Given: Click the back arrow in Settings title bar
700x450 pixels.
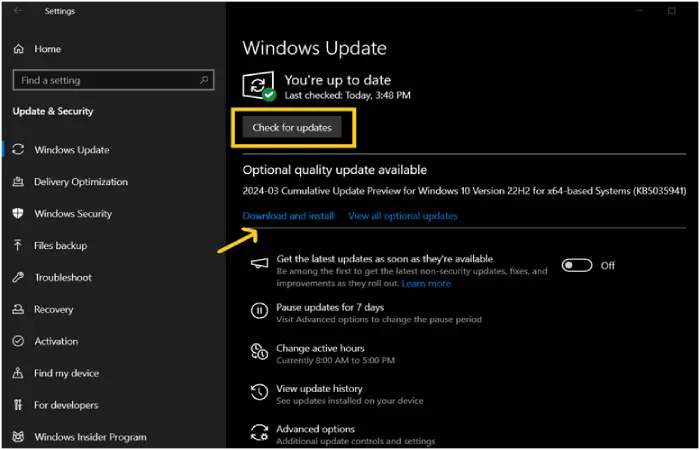Looking at the screenshot, I should [x=18, y=11].
